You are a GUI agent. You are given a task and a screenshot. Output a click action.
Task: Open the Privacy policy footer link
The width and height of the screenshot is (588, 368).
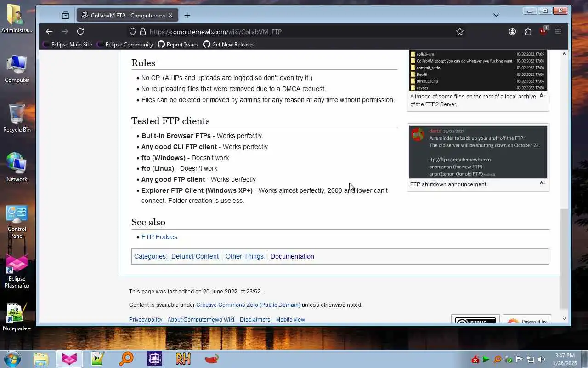pyautogui.click(x=146, y=320)
